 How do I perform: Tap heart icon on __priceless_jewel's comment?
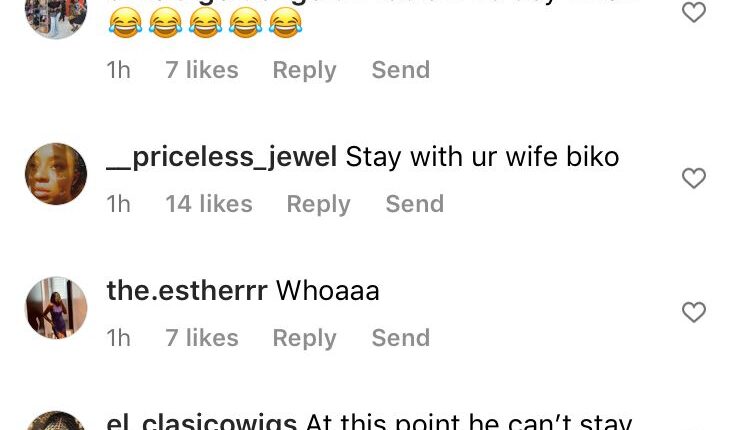[694, 178]
